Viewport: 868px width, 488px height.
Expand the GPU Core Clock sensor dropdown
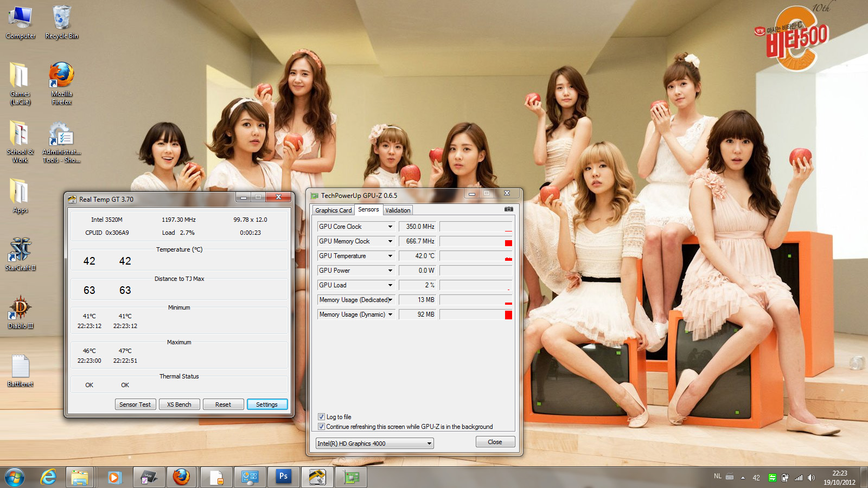pyautogui.click(x=390, y=227)
